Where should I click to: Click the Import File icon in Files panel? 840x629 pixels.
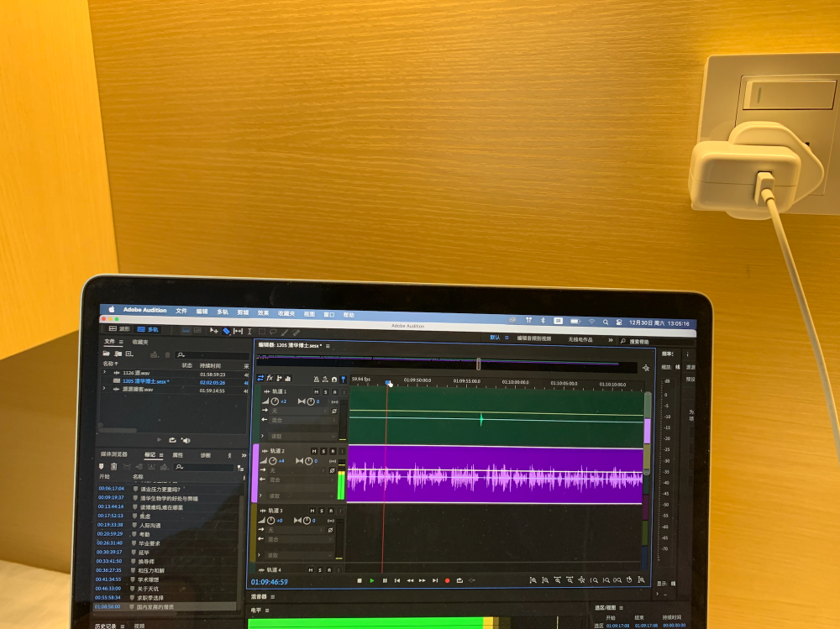[x=118, y=354]
